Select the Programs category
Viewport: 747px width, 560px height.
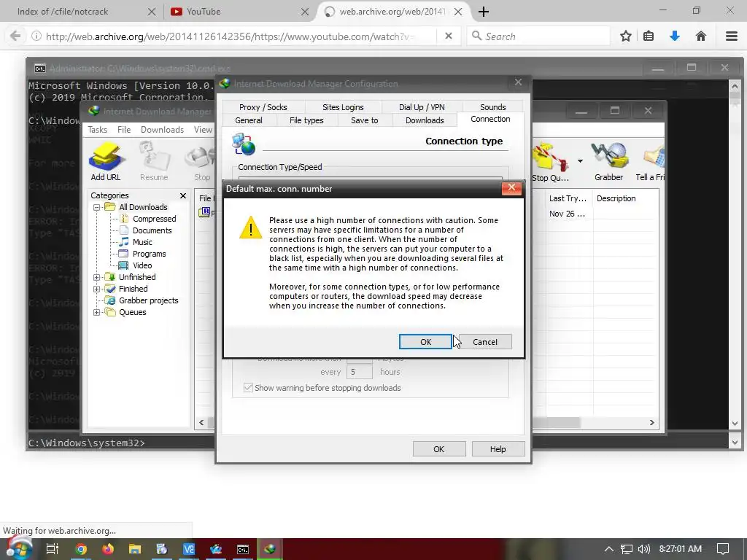149,254
